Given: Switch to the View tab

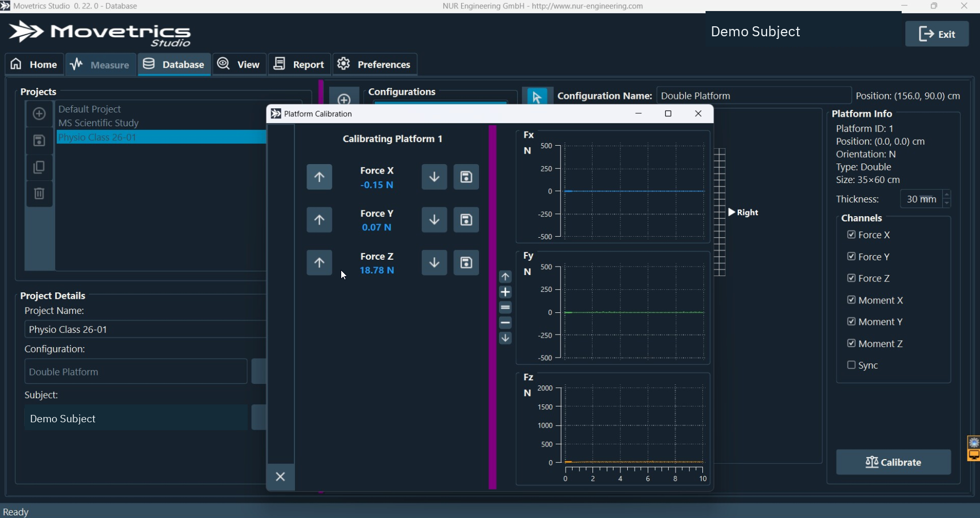Looking at the screenshot, I should pos(239,64).
